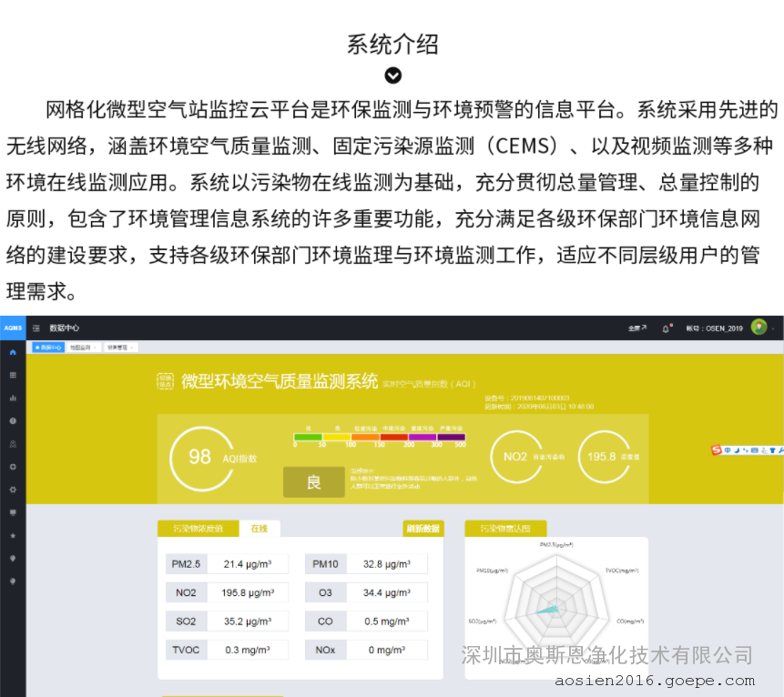Open account dropdown arrow next to avatar
This screenshot has height=697, width=784.
tap(774, 328)
